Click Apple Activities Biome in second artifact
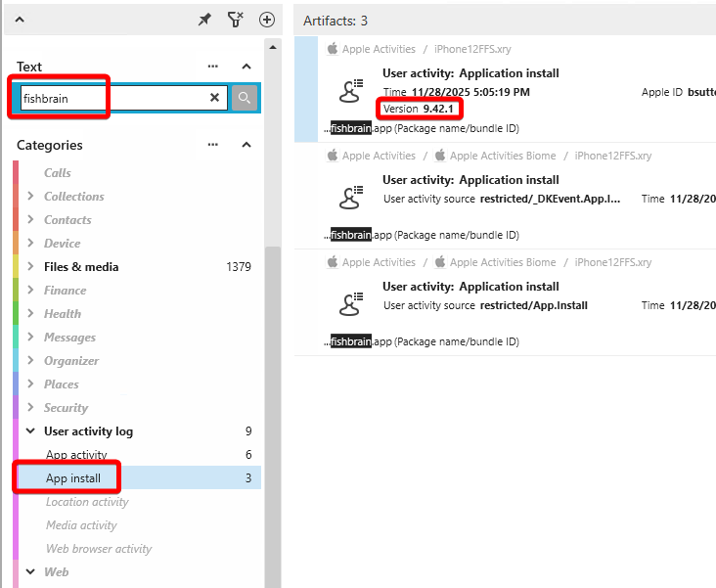 coord(503,156)
